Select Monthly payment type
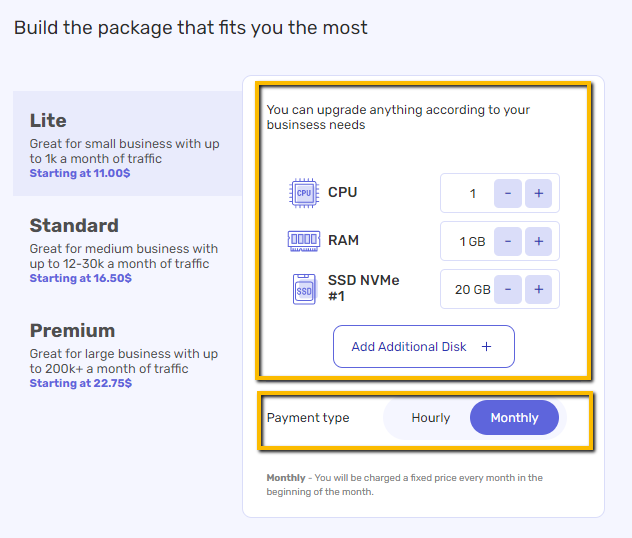The width and height of the screenshot is (632, 538). pyautogui.click(x=514, y=418)
